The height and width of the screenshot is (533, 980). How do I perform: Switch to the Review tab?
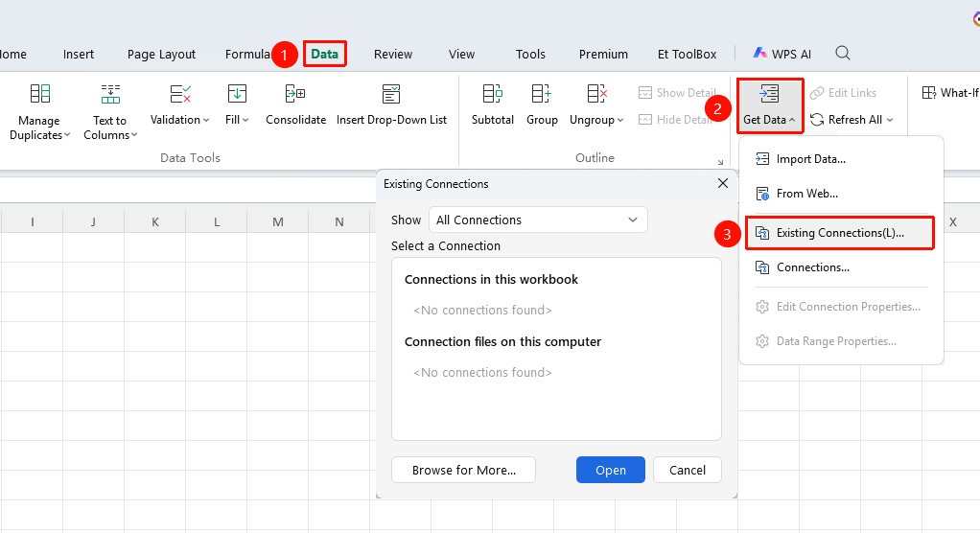tap(393, 55)
